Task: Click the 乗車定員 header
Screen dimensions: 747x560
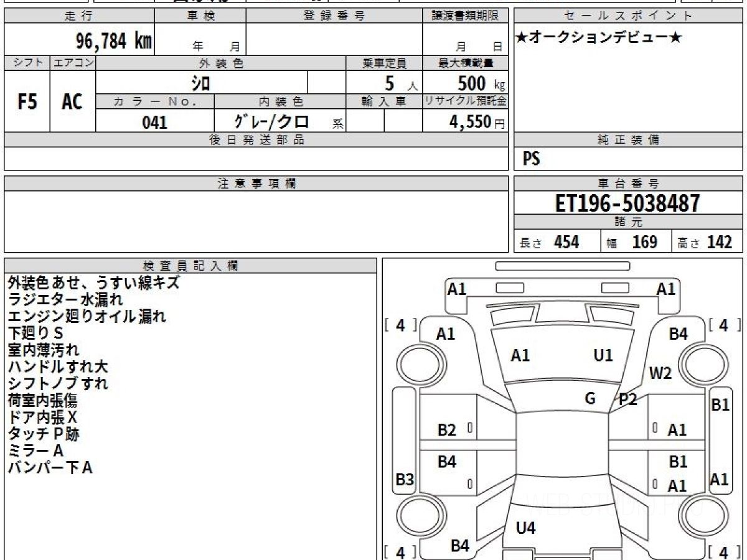Action: [384, 63]
